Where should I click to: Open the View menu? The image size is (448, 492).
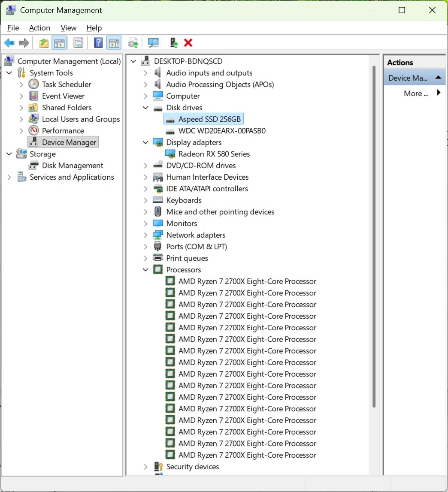(68, 28)
